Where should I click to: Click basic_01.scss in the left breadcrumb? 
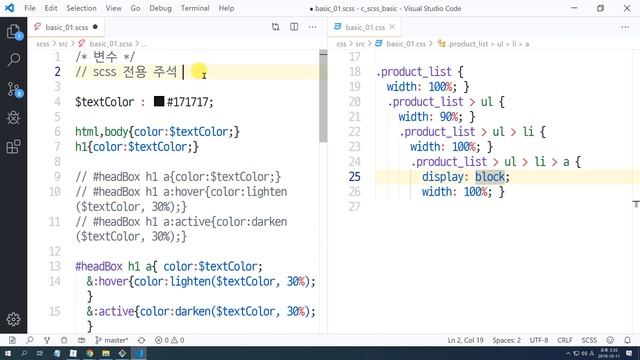tap(111, 44)
